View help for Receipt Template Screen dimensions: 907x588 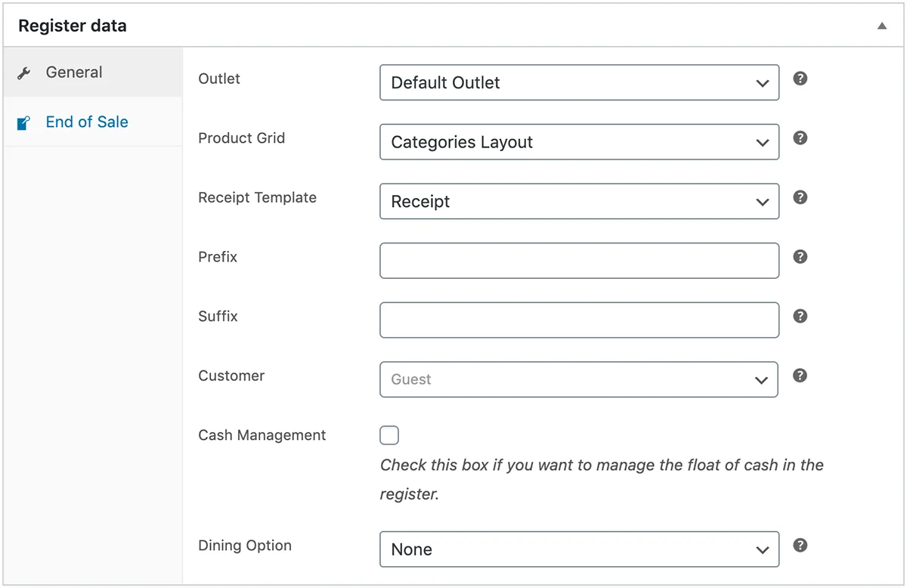pos(800,197)
